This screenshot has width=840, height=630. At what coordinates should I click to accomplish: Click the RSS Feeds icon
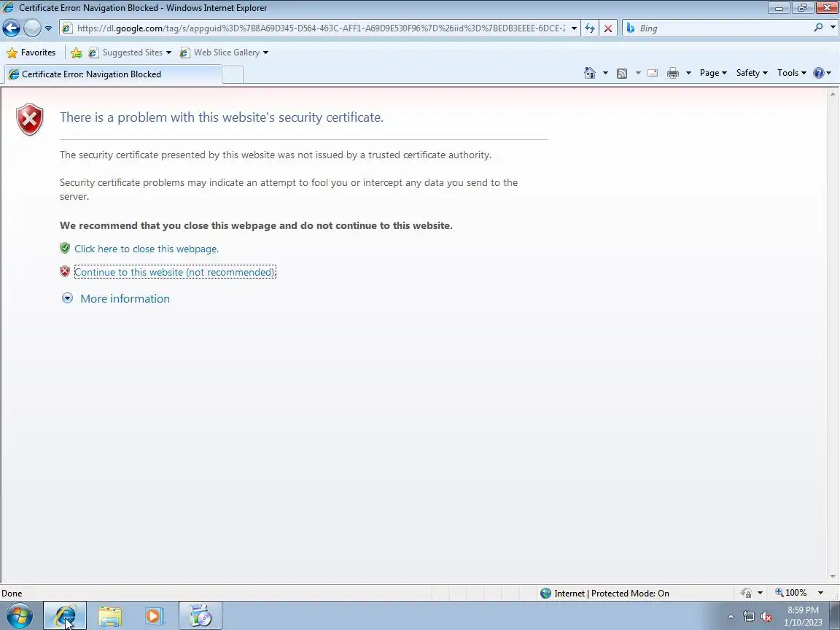[622, 74]
